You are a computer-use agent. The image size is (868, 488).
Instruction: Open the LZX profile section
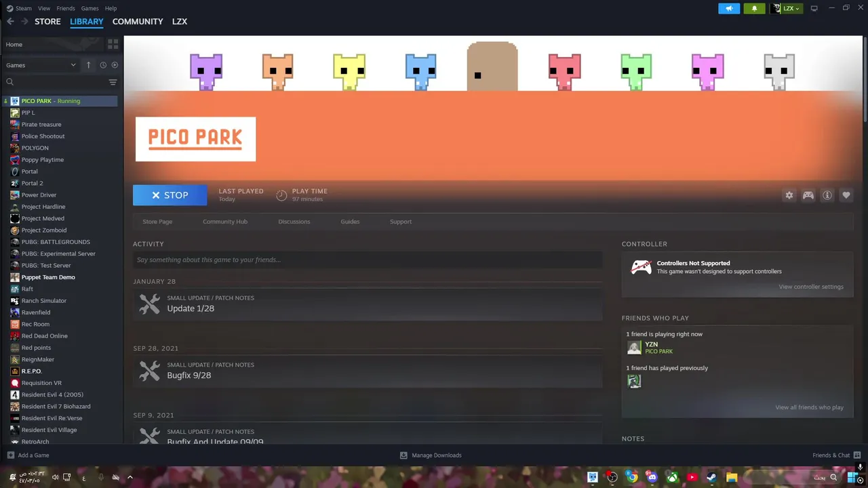[x=180, y=22]
